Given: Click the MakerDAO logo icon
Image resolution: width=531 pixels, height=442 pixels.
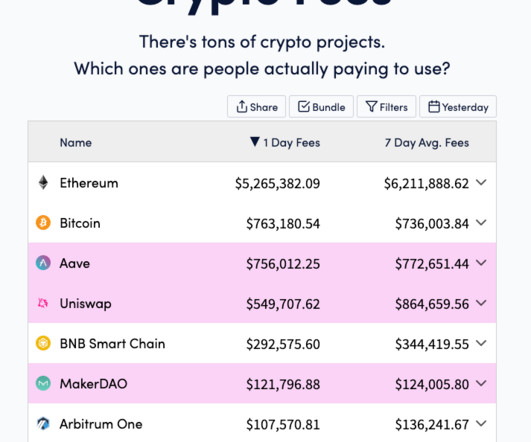Looking at the screenshot, I should pos(43,383).
